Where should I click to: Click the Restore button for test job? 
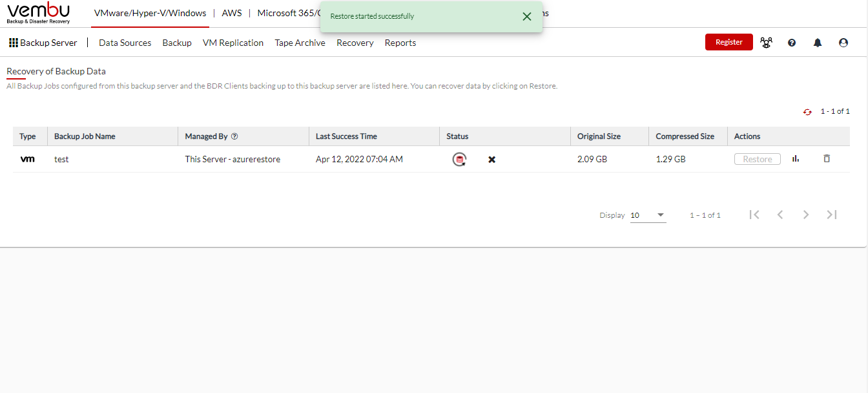pyautogui.click(x=758, y=159)
